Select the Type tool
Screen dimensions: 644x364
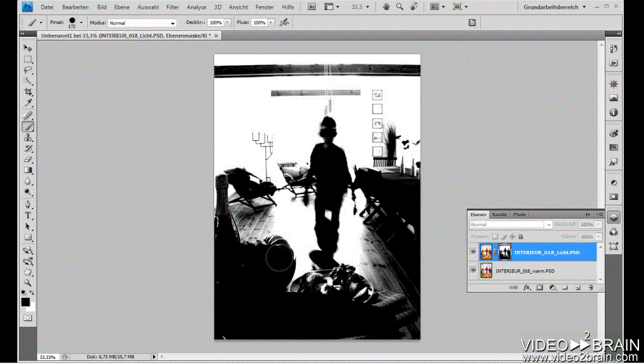click(28, 215)
